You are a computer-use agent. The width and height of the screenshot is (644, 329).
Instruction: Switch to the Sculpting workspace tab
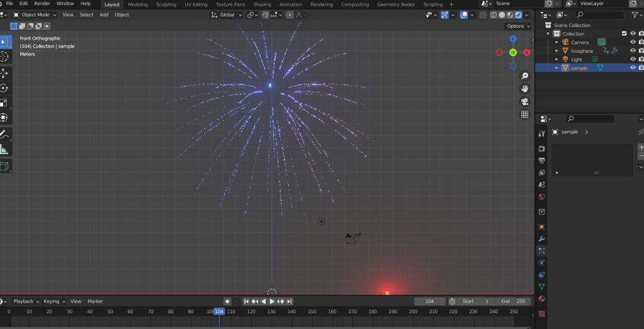pos(166,4)
